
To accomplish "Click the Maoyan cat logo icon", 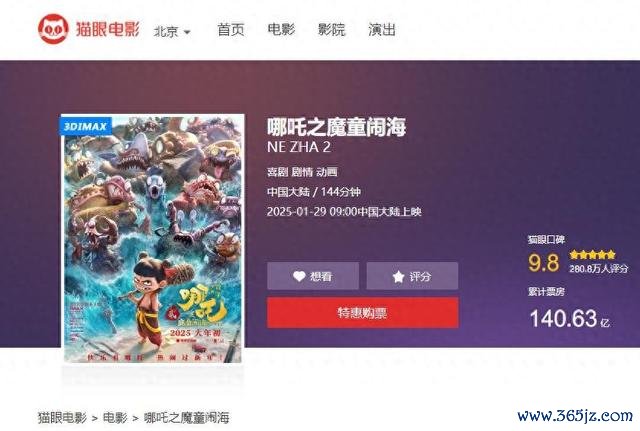I will [53, 29].
